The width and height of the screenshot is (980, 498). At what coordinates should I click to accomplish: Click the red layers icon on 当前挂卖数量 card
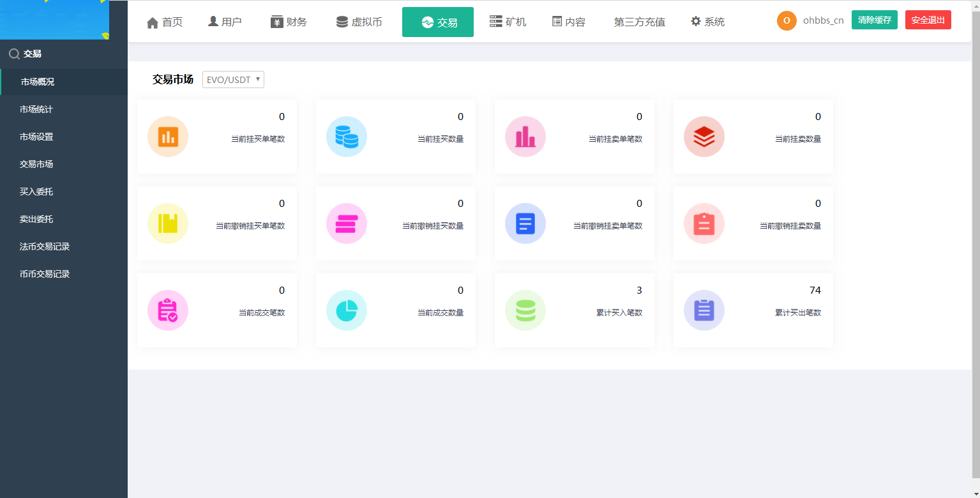[x=704, y=136]
